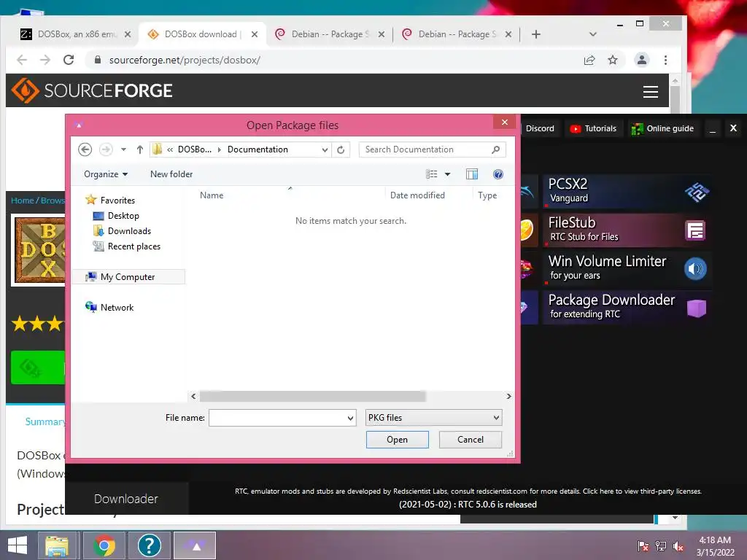
Task: Open file dialog help icon
Action: click(498, 174)
